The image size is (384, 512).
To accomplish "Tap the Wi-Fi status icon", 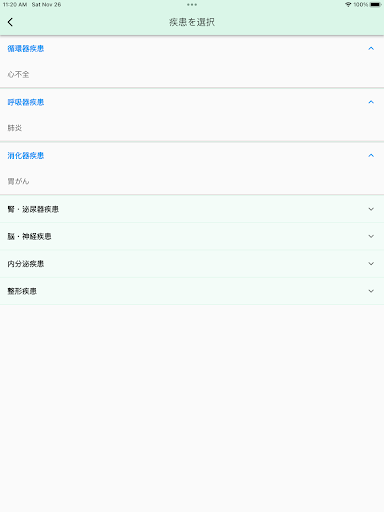I will (x=348, y=5).
